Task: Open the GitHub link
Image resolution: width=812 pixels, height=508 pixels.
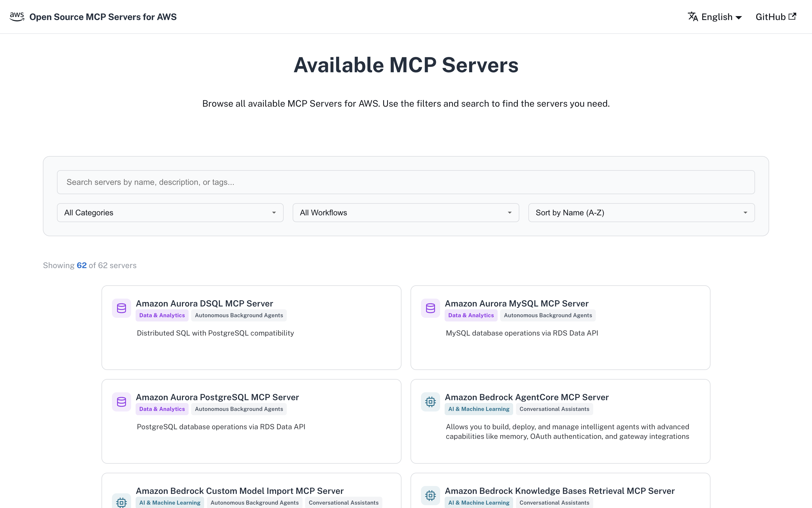Action: point(775,17)
